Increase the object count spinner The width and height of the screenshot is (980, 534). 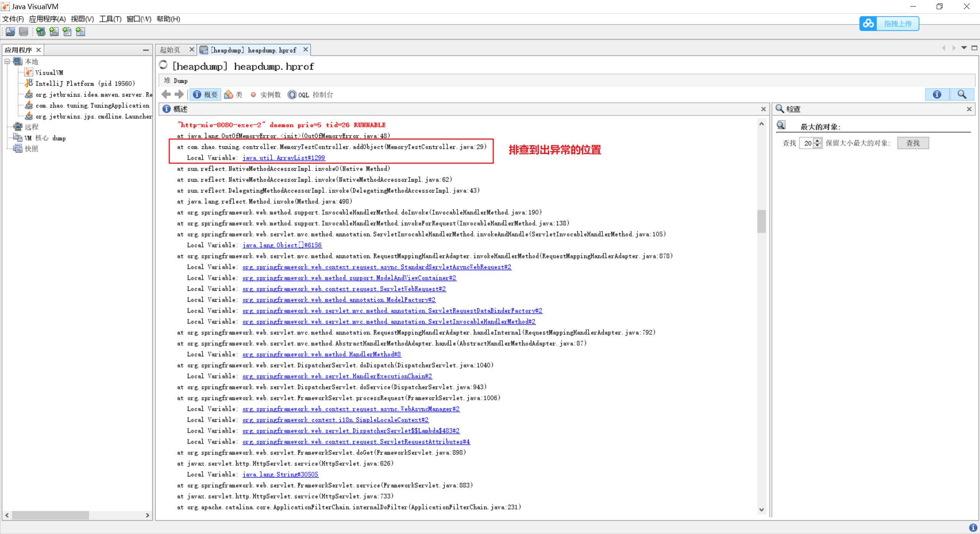[x=818, y=140]
